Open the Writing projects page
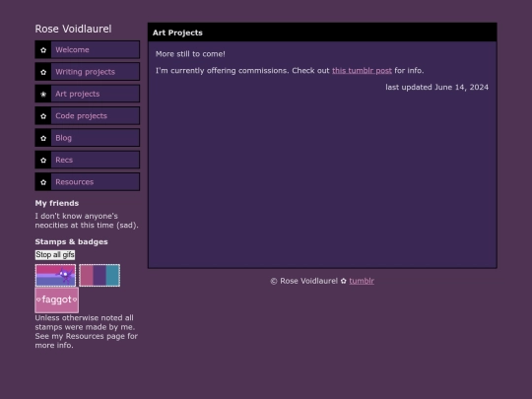The height and width of the screenshot is (399, 532). pyautogui.click(x=88, y=72)
